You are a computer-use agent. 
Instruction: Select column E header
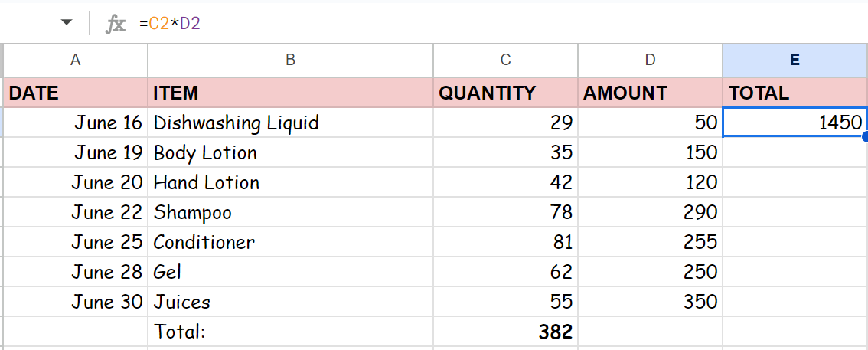(795, 60)
